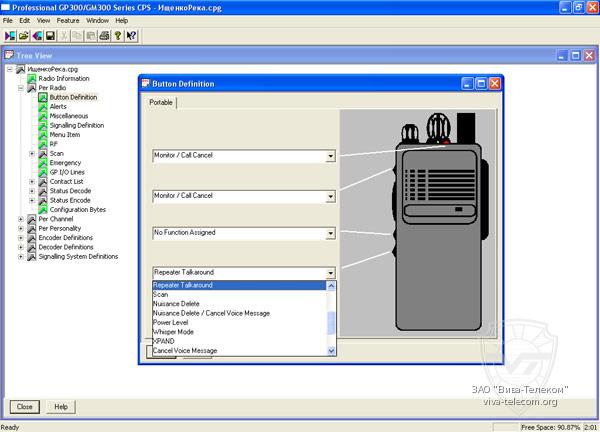This screenshot has height=432, width=600.
Task: Open the first Monitor / Call Cancel dropdown
Action: 330,156
